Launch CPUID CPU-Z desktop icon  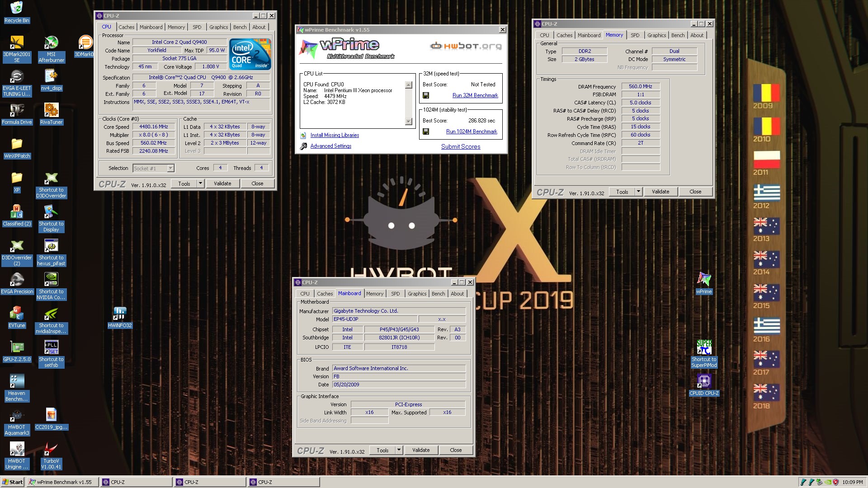(704, 385)
